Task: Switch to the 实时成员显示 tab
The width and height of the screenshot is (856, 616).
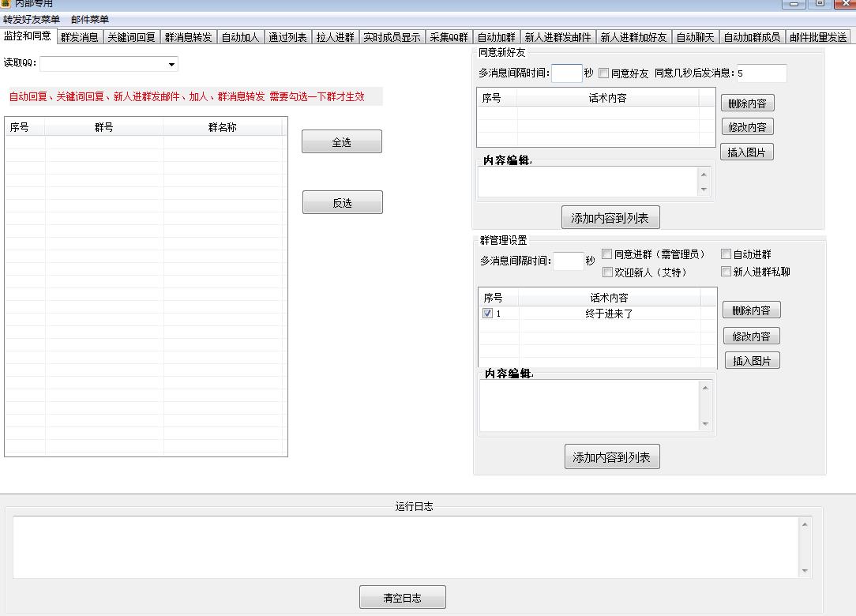Action: click(x=392, y=36)
